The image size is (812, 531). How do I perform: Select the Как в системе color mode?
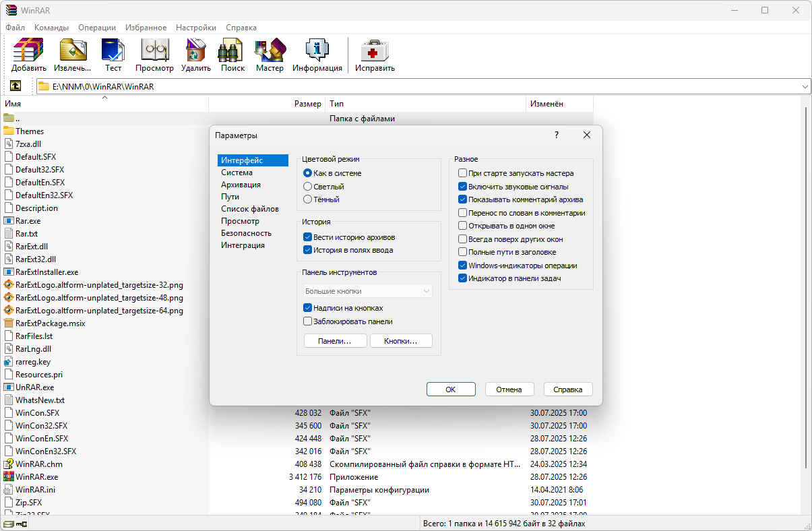tap(307, 173)
